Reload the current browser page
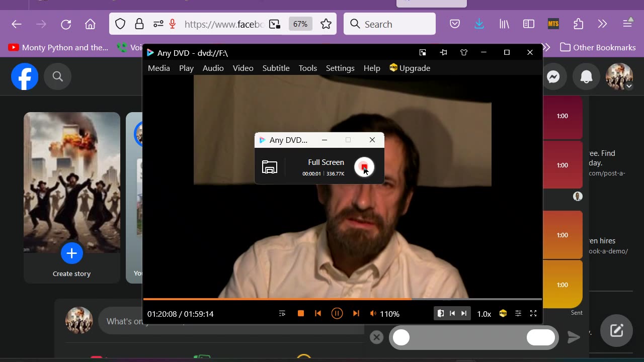 66,24
